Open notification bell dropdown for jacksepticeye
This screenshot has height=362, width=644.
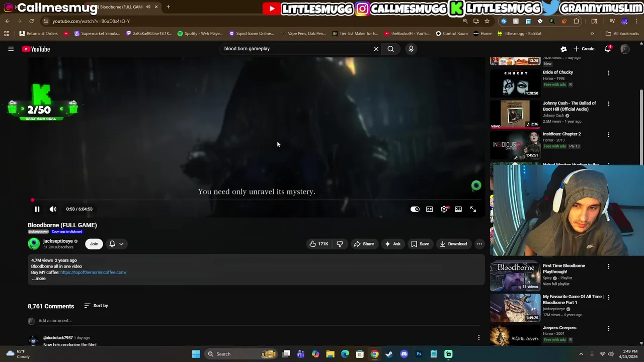click(116, 244)
